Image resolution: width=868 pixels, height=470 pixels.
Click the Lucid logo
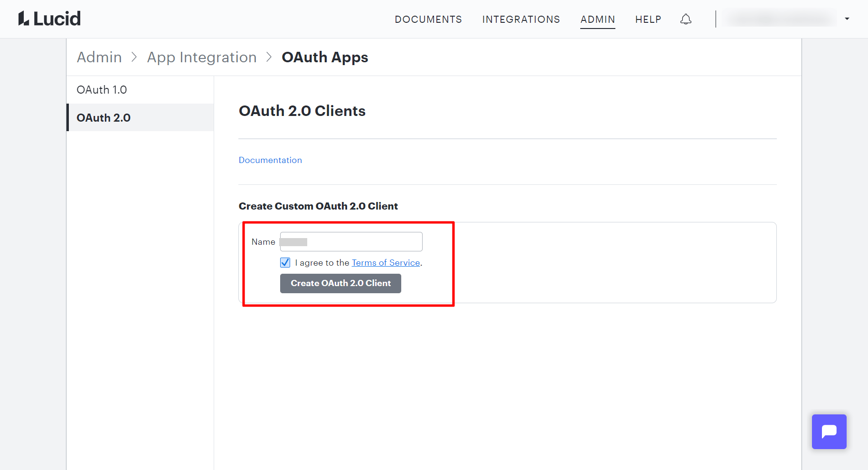pyautogui.click(x=49, y=19)
